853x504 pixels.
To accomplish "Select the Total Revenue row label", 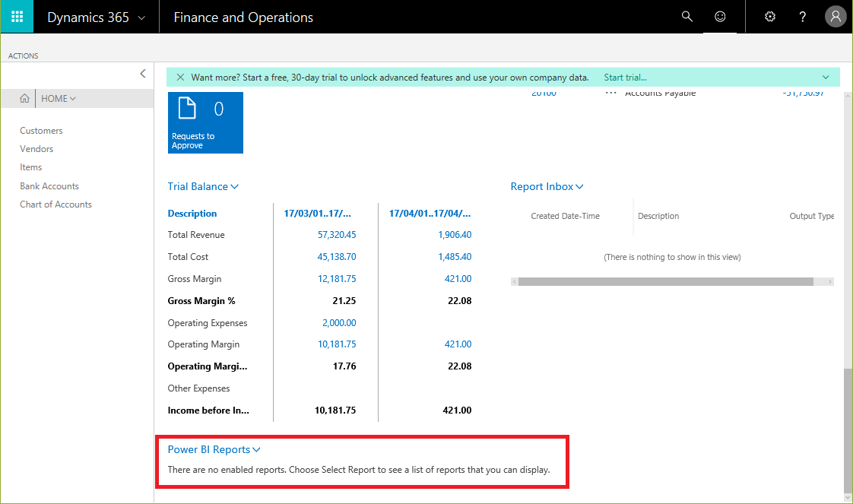I will [196, 235].
